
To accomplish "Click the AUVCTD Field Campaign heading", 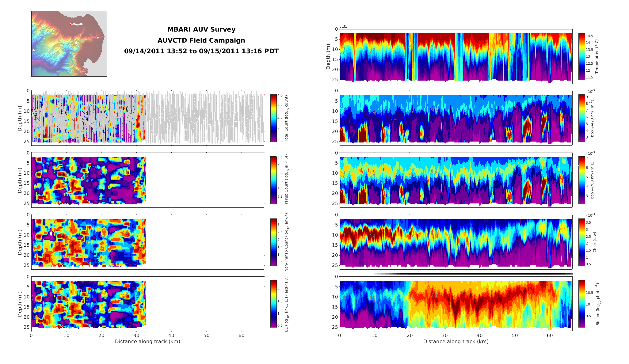I will [x=201, y=40].
